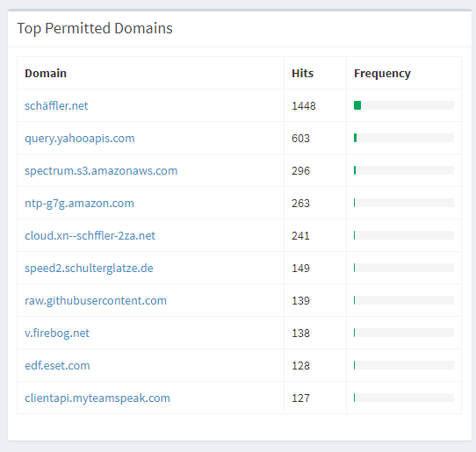Select the edf.eset.com link
The height and width of the screenshot is (452, 476).
[x=57, y=365]
